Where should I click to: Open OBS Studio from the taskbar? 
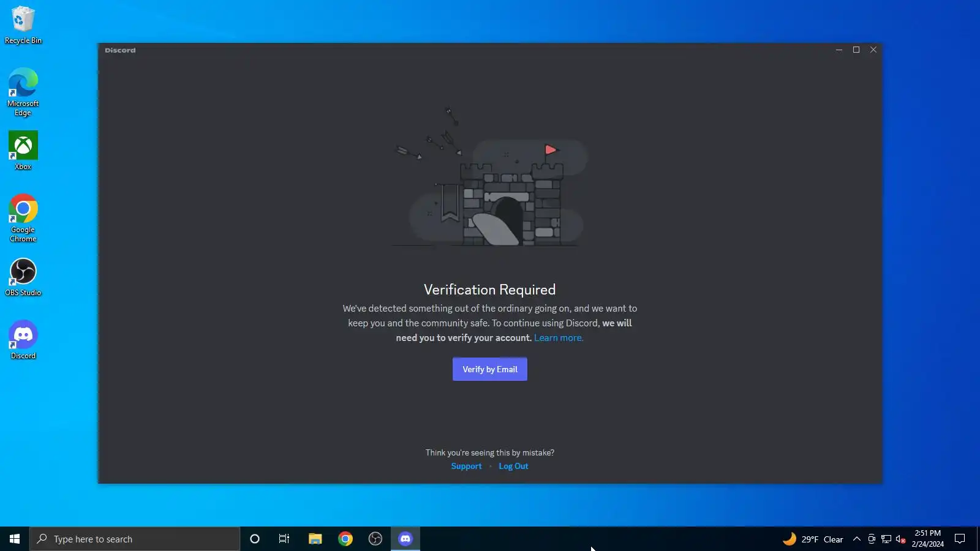[375, 539]
